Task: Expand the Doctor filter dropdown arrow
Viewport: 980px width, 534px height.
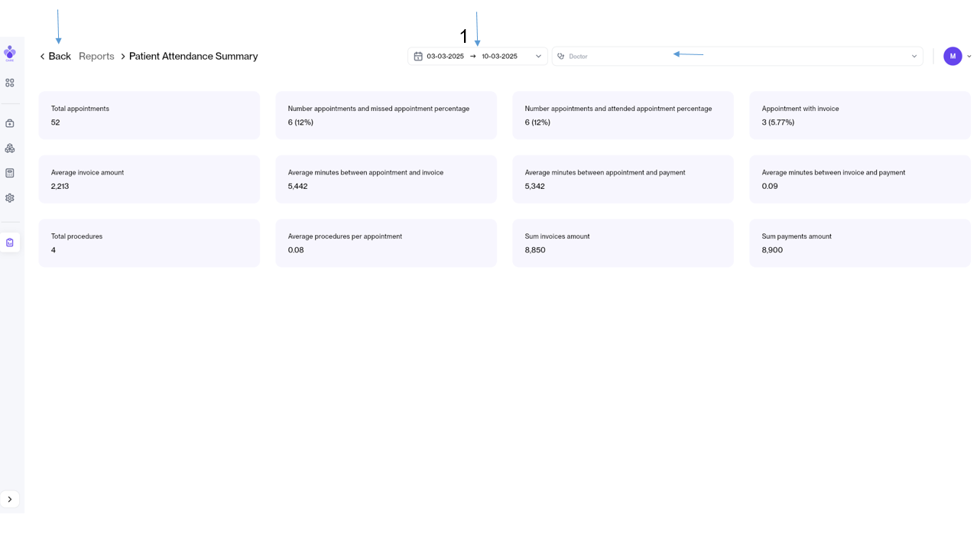Action: (914, 57)
